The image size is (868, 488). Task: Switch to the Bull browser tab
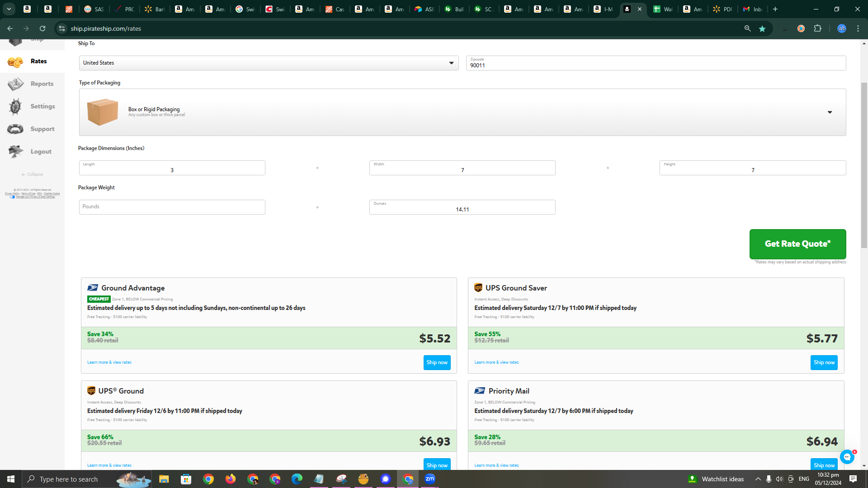click(454, 9)
